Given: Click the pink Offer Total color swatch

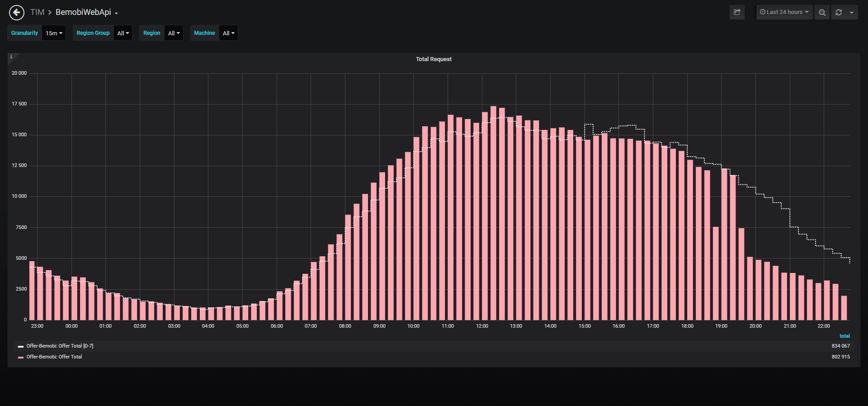Looking at the screenshot, I should pyautogui.click(x=21, y=357).
